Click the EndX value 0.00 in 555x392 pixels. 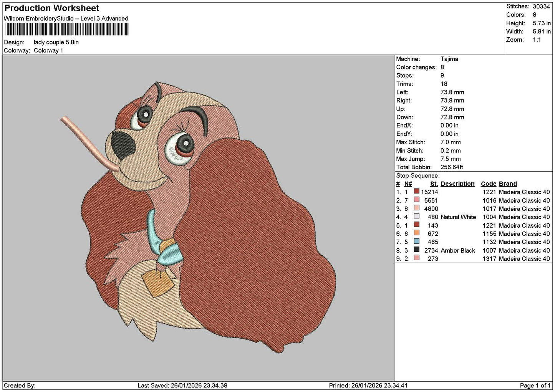(449, 126)
